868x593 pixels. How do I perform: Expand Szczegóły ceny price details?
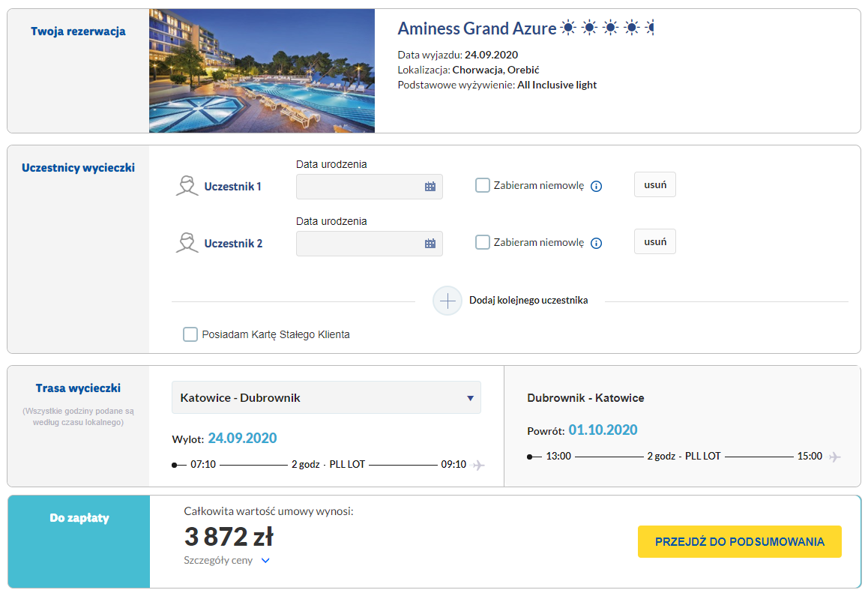click(226, 560)
